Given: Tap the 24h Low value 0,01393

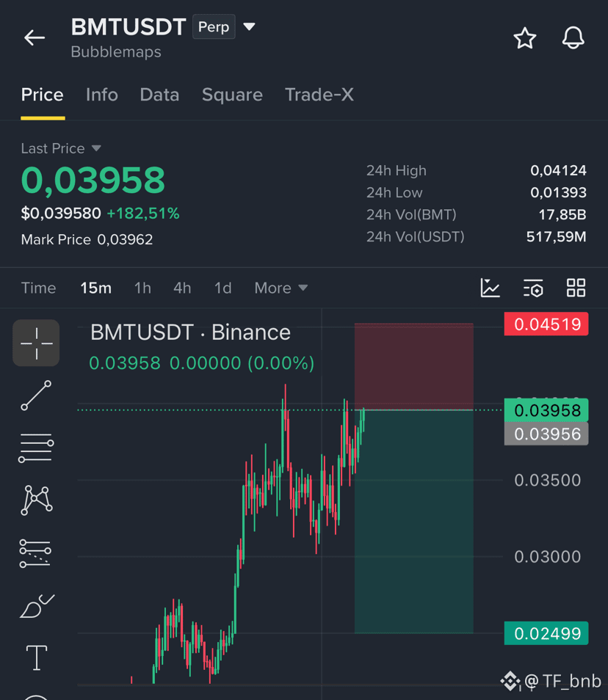Looking at the screenshot, I should tap(558, 192).
